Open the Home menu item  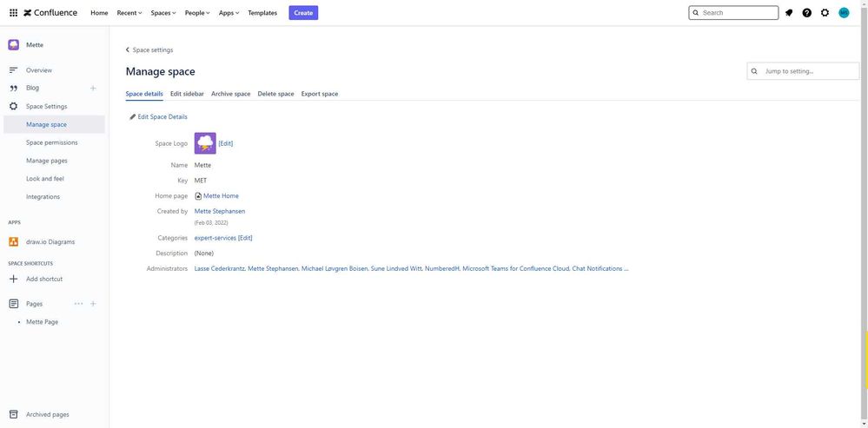click(99, 13)
